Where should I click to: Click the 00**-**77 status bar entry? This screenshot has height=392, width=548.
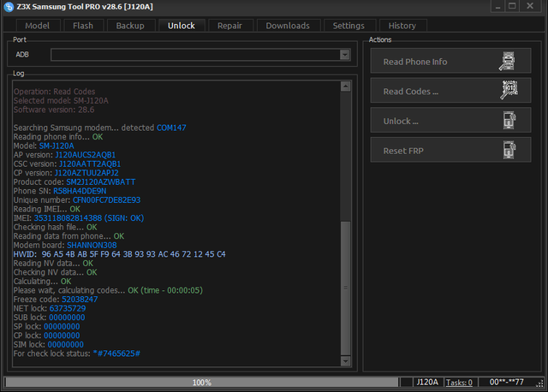[506, 383]
